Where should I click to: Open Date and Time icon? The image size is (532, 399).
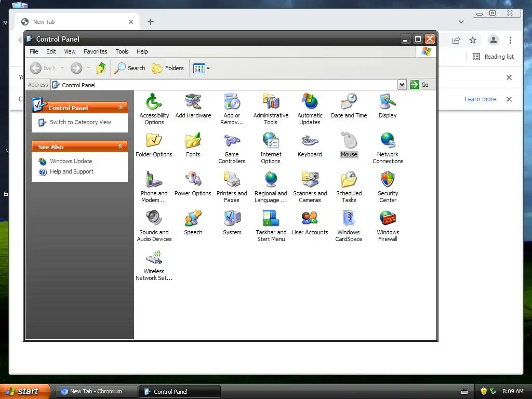349,101
